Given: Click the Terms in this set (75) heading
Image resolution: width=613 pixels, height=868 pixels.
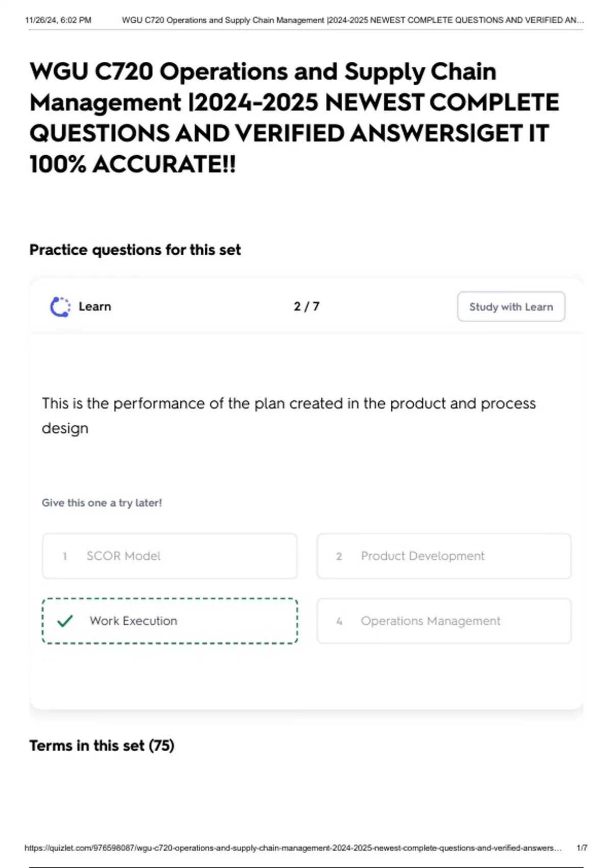Looking at the screenshot, I should click(x=102, y=745).
